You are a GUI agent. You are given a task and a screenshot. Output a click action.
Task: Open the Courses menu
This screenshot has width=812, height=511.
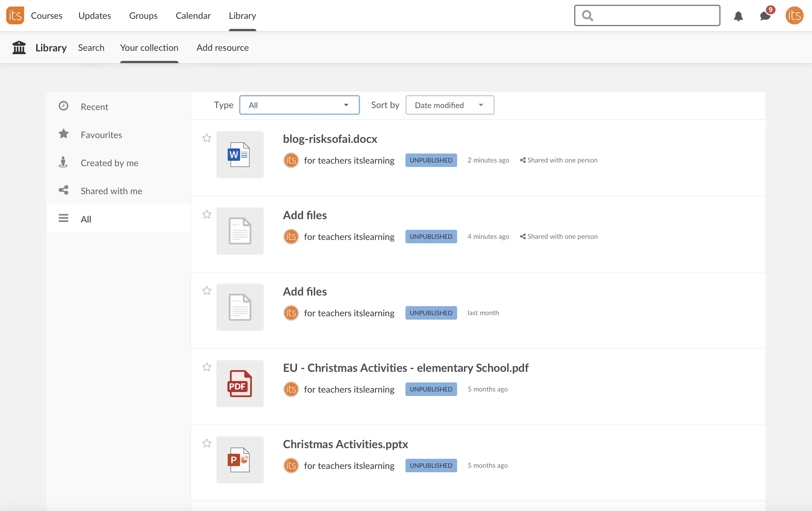47,15
